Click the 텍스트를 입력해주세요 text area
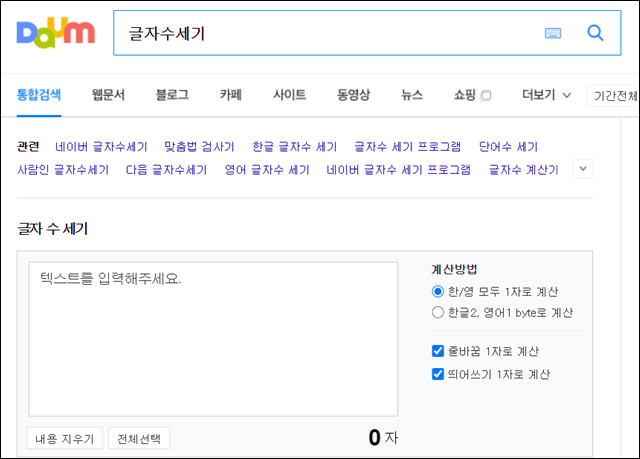 213,339
